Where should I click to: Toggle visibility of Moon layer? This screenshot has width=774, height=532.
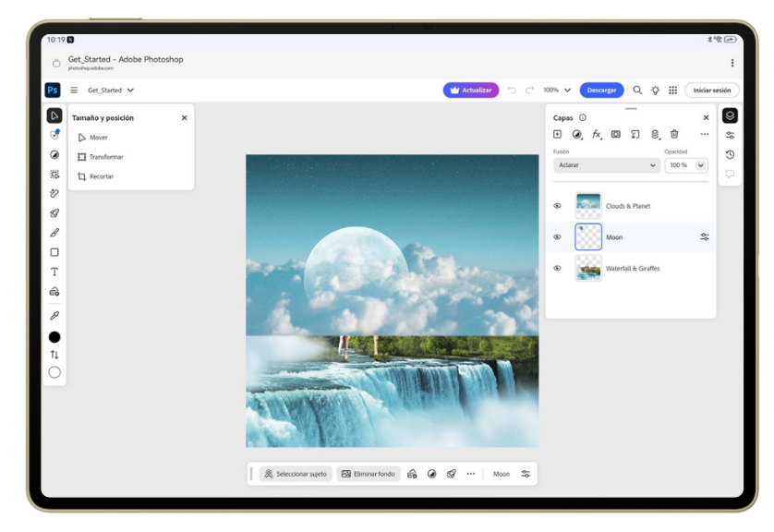[557, 237]
